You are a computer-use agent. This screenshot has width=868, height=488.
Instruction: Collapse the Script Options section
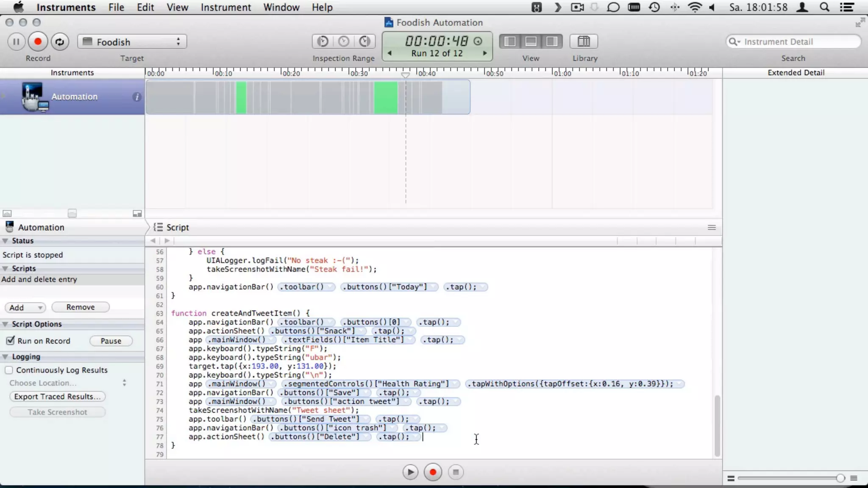click(6, 324)
